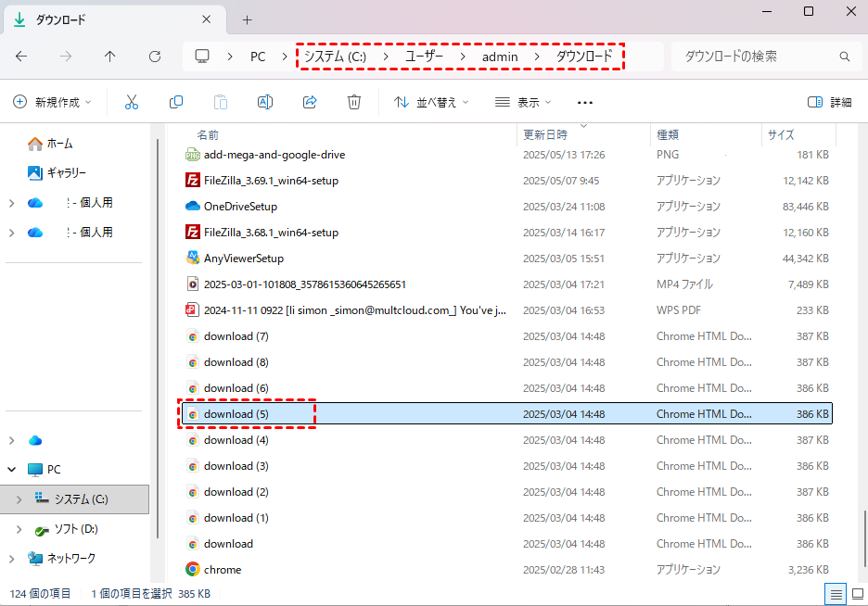This screenshot has width=868, height=606.
Task: Click the Refresh button in navigation bar
Action: (155, 57)
